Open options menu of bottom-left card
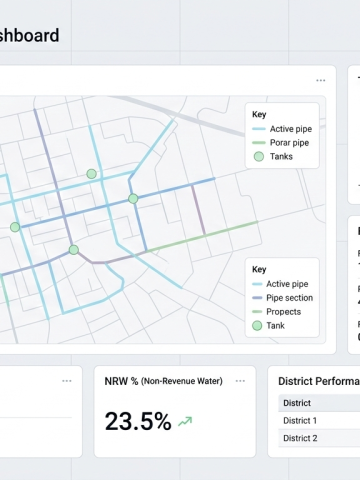The height and width of the screenshot is (480, 360). [x=67, y=381]
